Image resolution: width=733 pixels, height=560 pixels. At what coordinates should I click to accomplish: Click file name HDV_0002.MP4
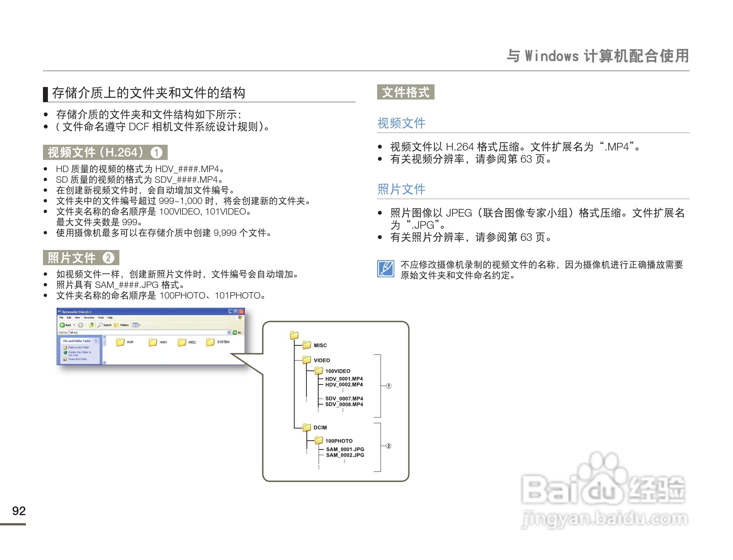(x=344, y=384)
